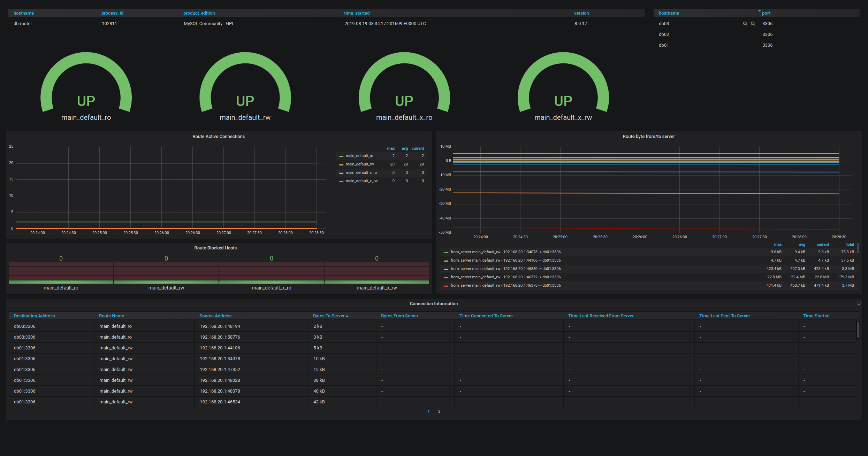
Task: Toggle from_server 192.168.20.1:44106 series in legend
Action: coord(505,261)
